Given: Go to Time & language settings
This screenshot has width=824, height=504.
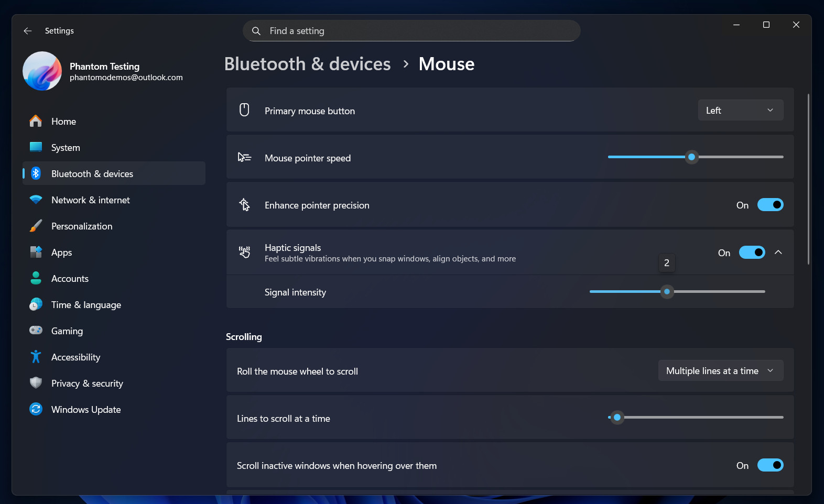Looking at the screenshot, I should pyautogui.click(x=86, y=305).
